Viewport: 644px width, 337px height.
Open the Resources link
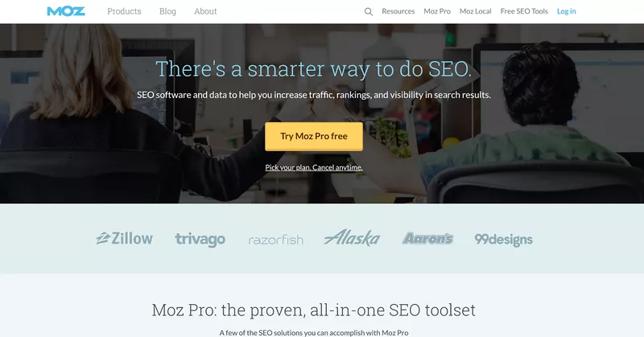(398, 11)
